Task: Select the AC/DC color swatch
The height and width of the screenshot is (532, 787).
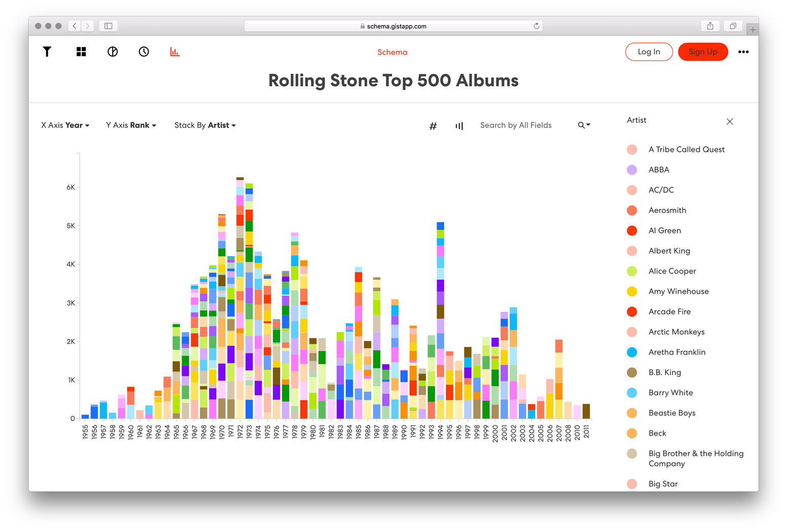Action: tap(632, 190)
